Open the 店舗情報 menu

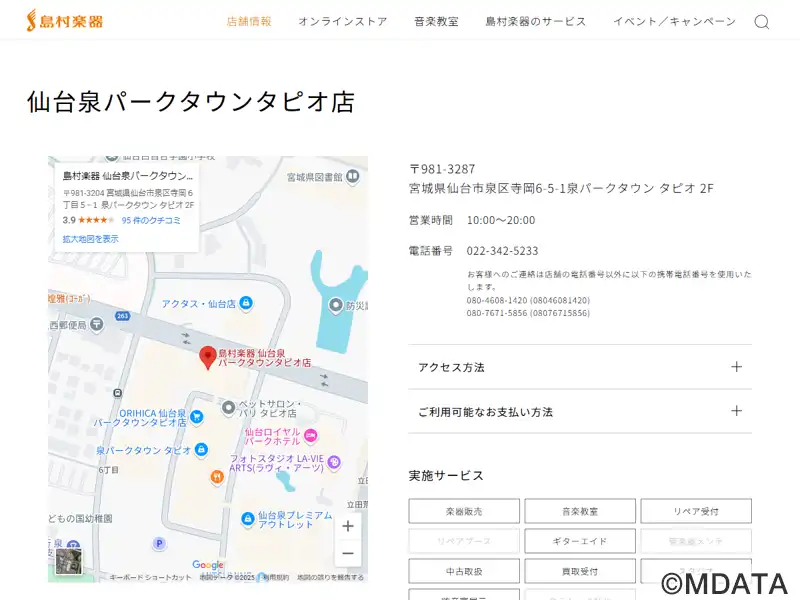click(x=249, y=21)
